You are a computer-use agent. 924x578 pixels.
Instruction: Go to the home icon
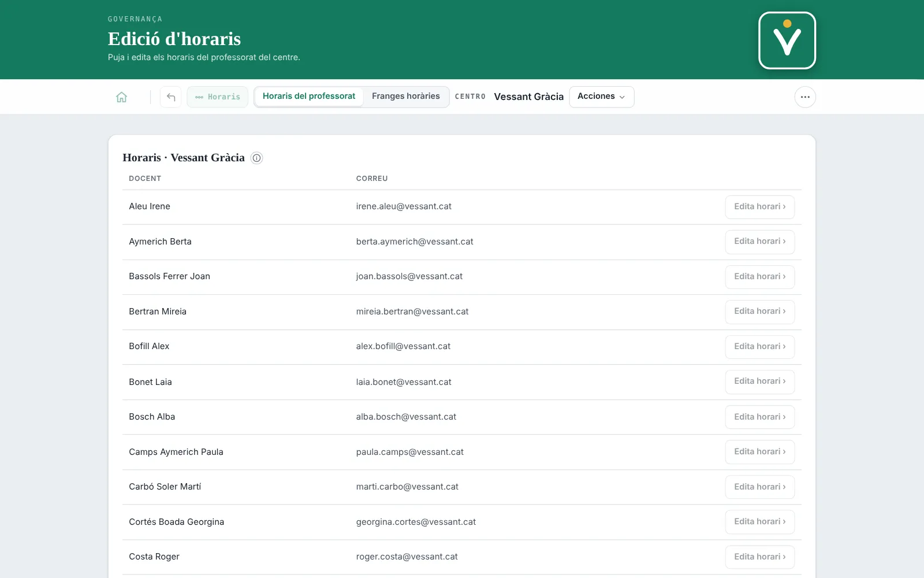pyautogui.click(x=121, y=97)
